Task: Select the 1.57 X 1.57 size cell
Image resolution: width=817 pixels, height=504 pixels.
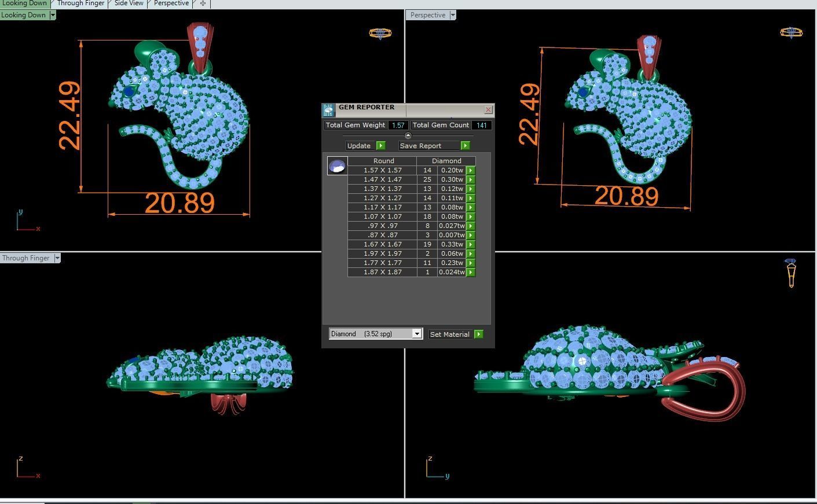Action: [x=382, y=170]
